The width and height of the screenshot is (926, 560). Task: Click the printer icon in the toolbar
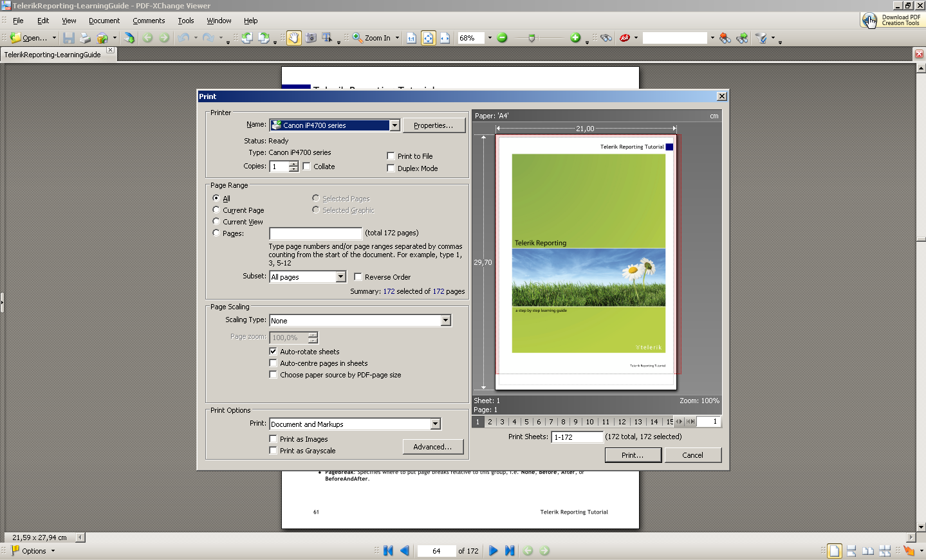pos(85,38)
